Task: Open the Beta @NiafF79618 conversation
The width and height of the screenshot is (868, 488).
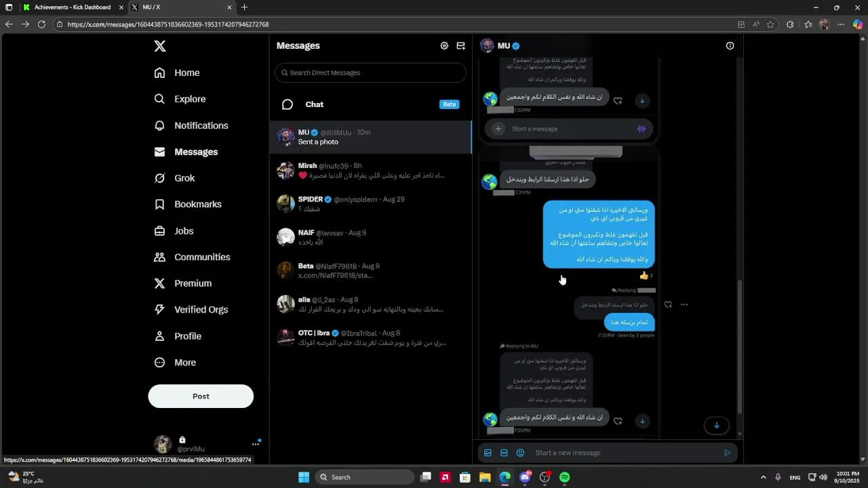Action: [370, 270]
